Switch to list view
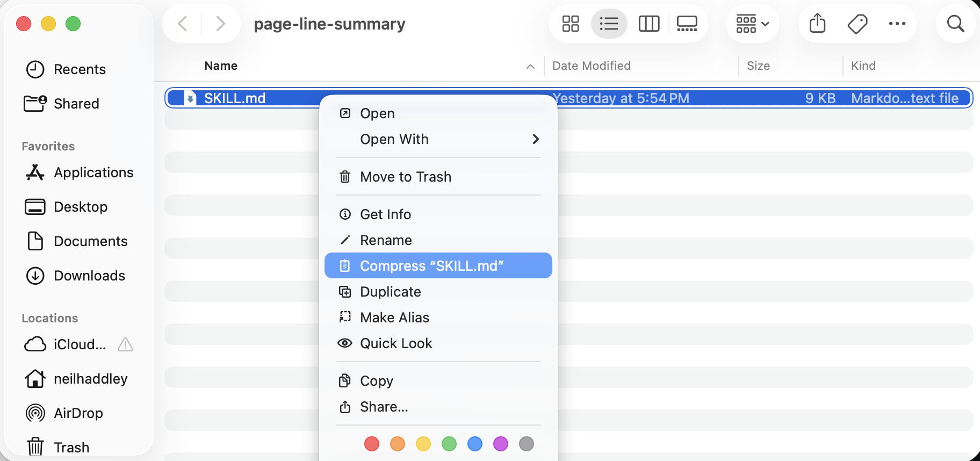Image resolution: width=980 pixels, height=461 pixels. click(609, 24)
